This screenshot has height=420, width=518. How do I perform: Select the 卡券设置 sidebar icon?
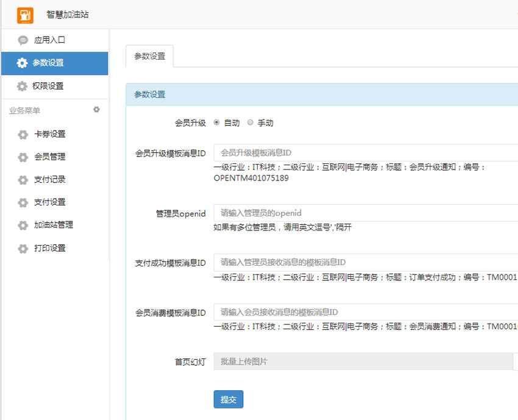click(22, 134)
